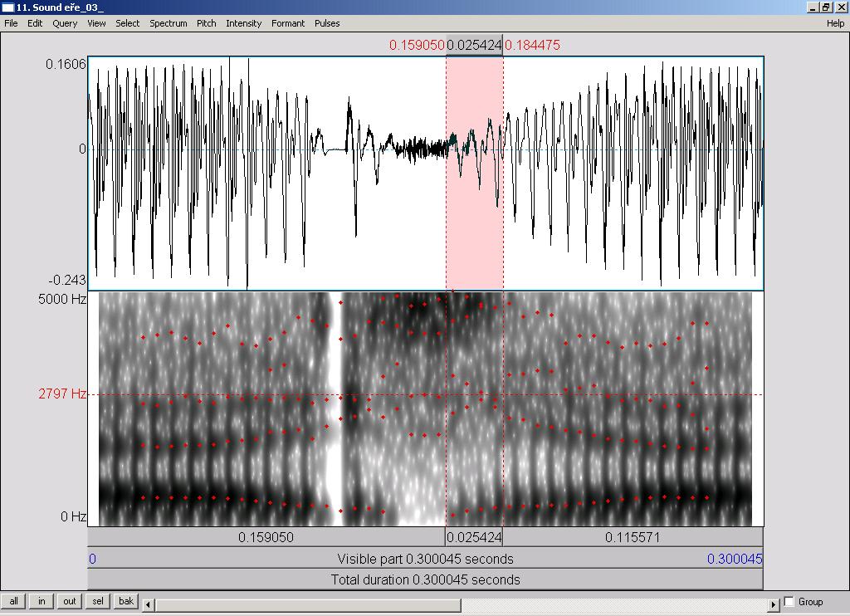Click the 'bak' zoom back button
The width and height of the screenshot is (850, 616).
tap(126, 601)
